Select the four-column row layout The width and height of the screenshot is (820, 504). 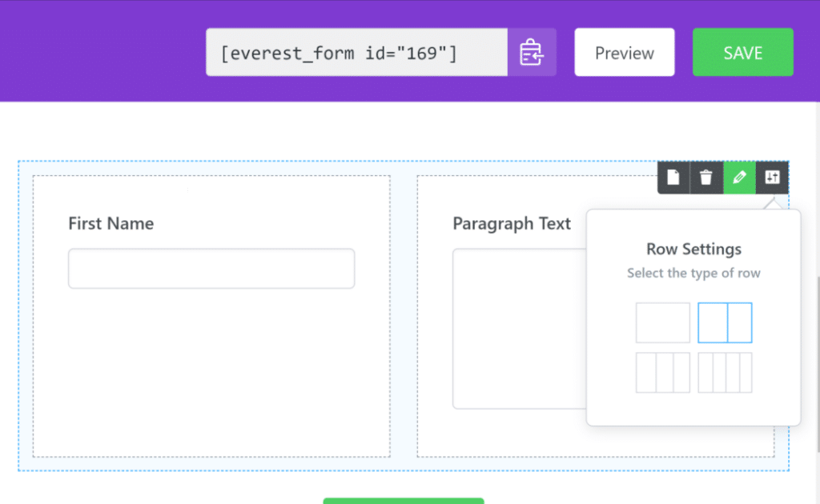pos(725,372)
